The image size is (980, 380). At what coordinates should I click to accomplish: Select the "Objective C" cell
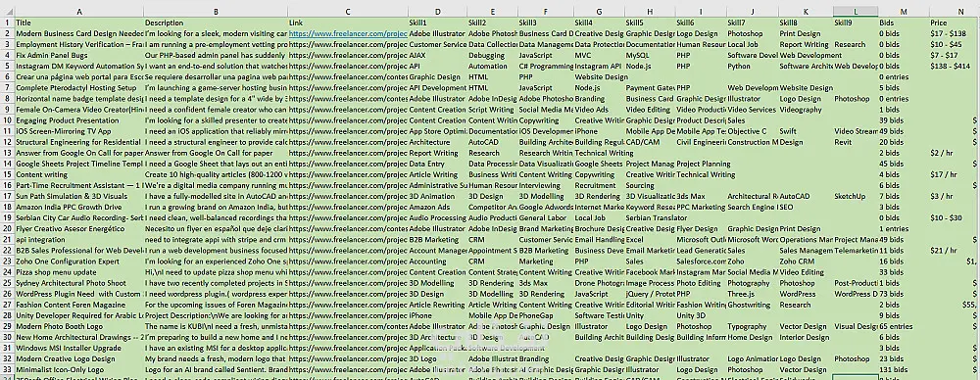point(753,132)
